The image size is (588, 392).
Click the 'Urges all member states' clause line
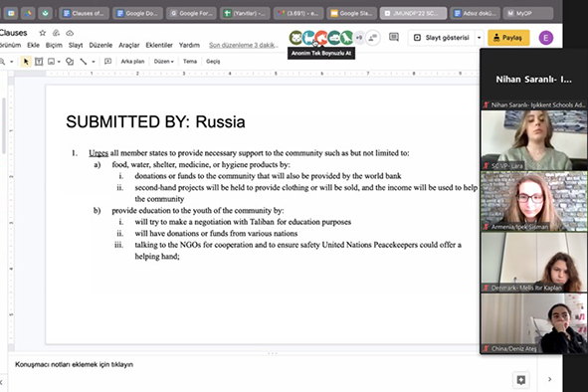click(249, 153)
